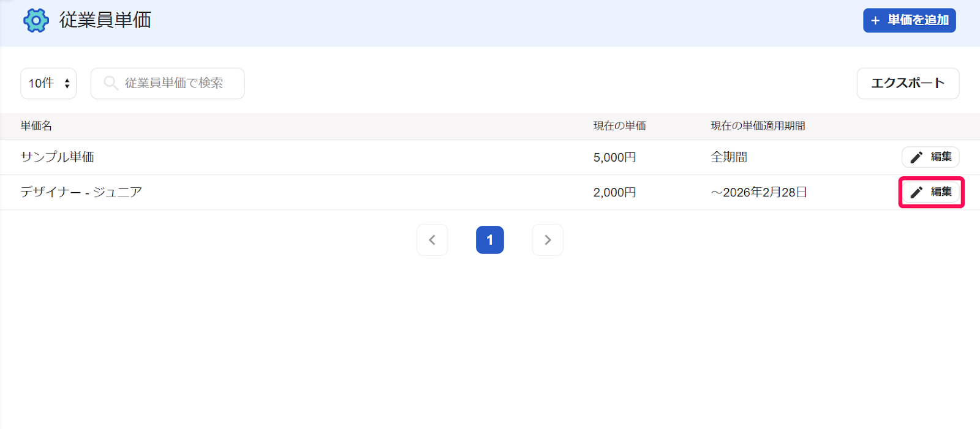The width and height of the screenshot is (980, 429).
Task: Go to next page with right chevron
Action: [548, 240]
